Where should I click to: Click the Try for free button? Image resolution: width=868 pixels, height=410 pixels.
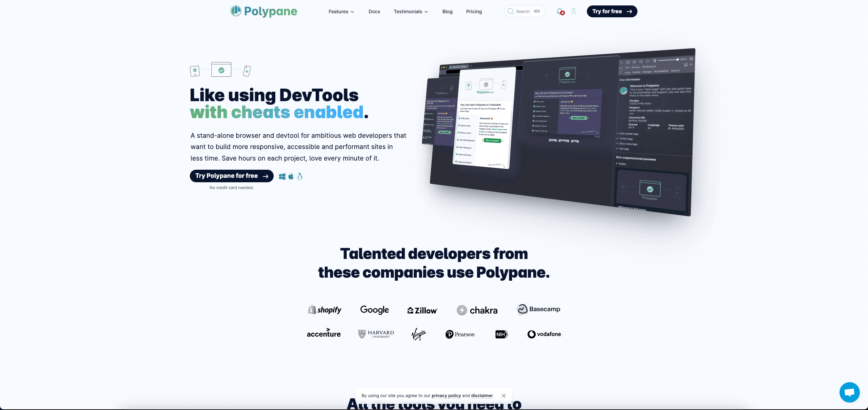tap(612, 11)
